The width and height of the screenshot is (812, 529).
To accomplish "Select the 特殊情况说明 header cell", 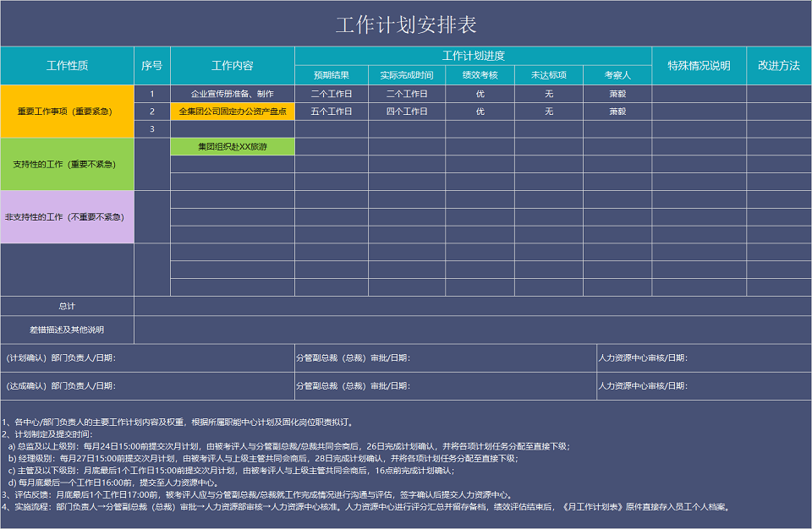I will [x=699, y=66].
